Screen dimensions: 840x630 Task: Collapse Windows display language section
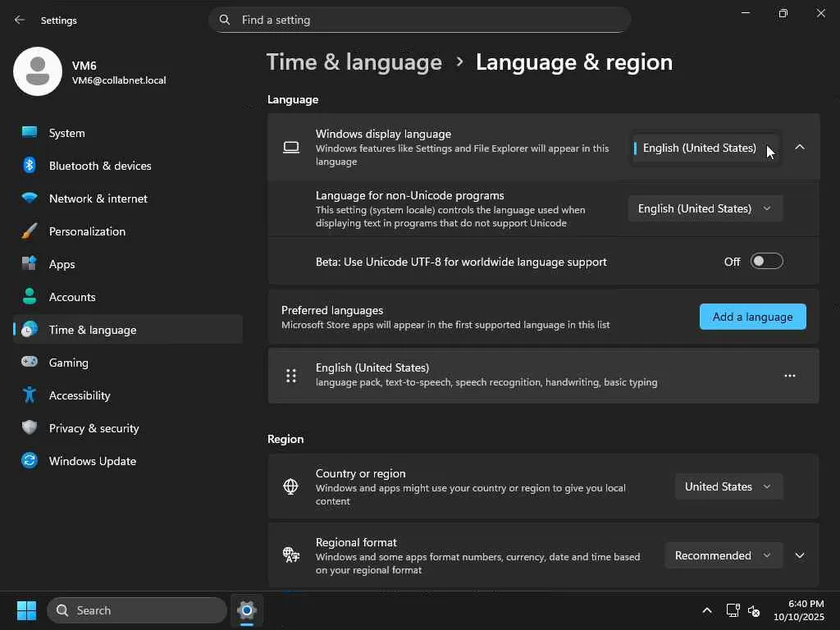point(800,148)
